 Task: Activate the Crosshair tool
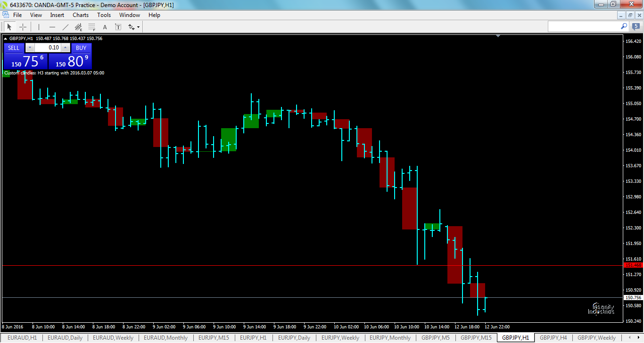pos(23,27)
